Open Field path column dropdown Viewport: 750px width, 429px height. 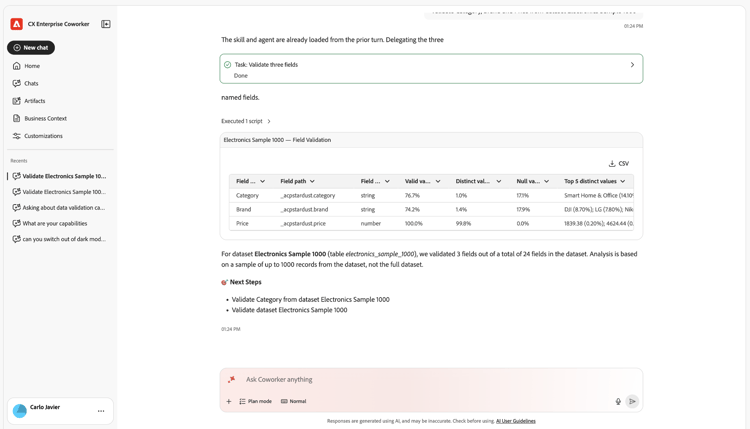(312, 181)
